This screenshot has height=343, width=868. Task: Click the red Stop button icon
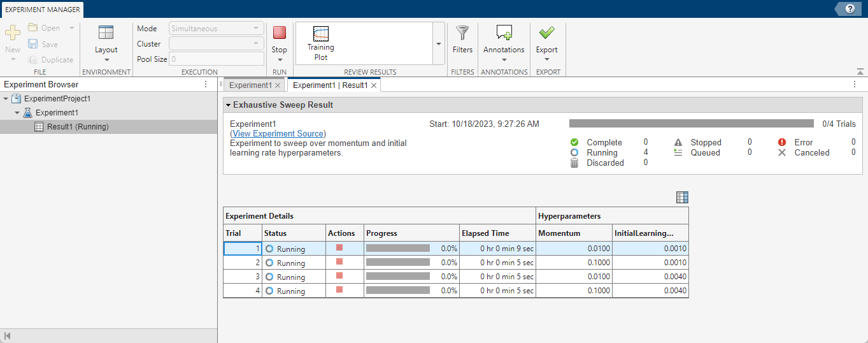279,33
